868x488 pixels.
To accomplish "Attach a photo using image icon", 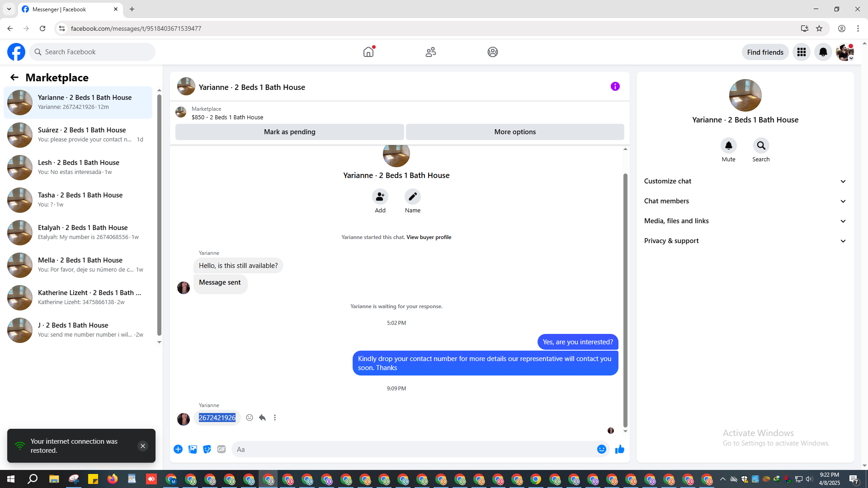I will (193, 449).
